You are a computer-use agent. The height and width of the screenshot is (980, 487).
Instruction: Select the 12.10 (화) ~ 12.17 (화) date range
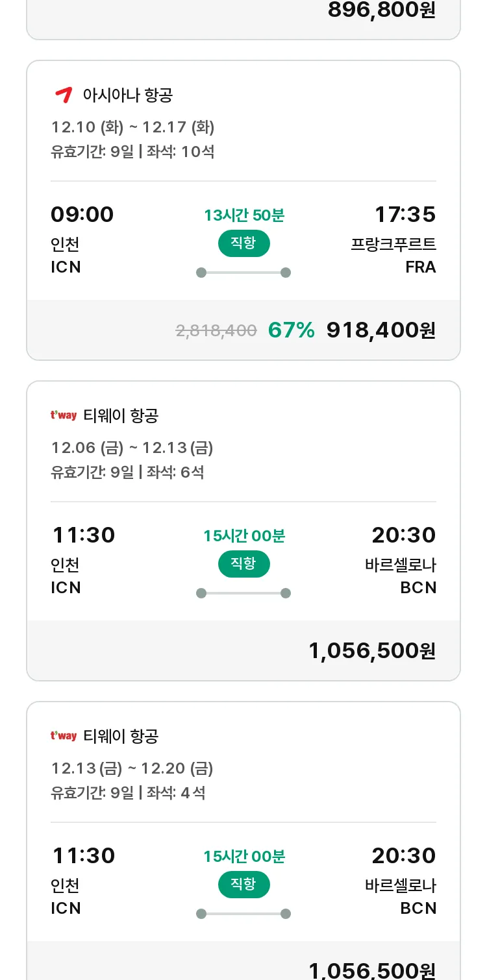(x=132, y=127)
